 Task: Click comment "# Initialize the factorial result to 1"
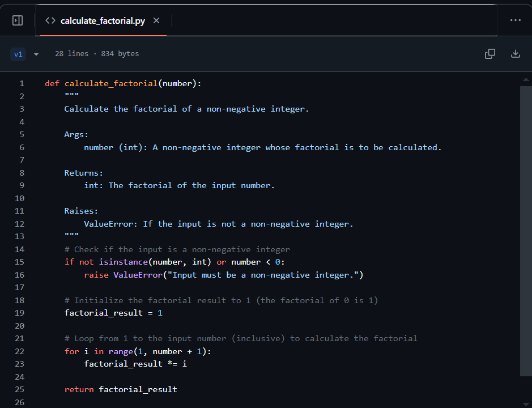point(221,300)
